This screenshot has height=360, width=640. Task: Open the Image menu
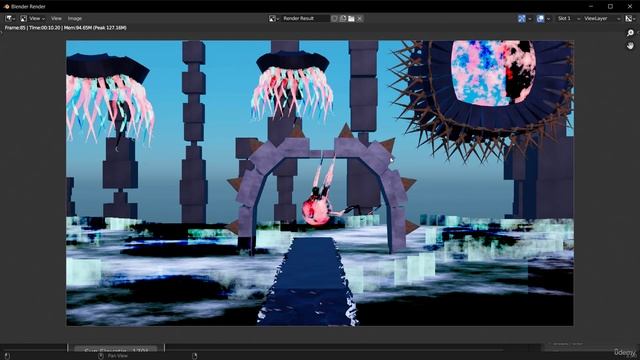pyautogui.click(x=75, y=18)
